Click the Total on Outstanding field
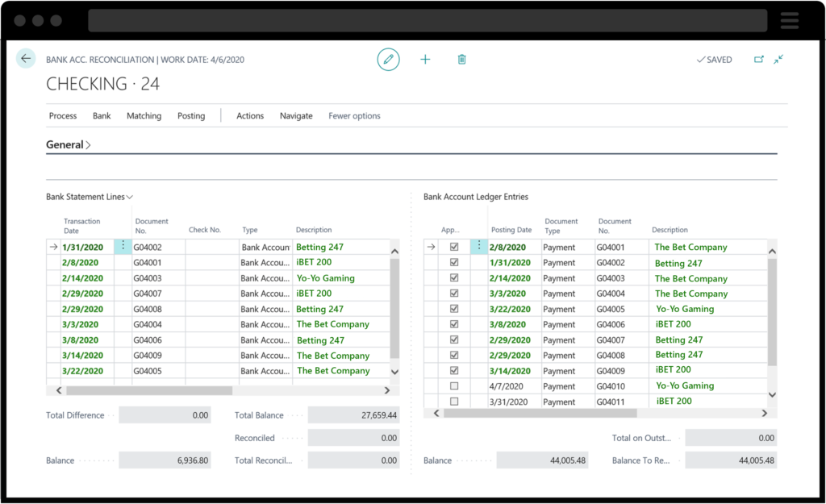The image size is (826, 504). coord(731,438)
